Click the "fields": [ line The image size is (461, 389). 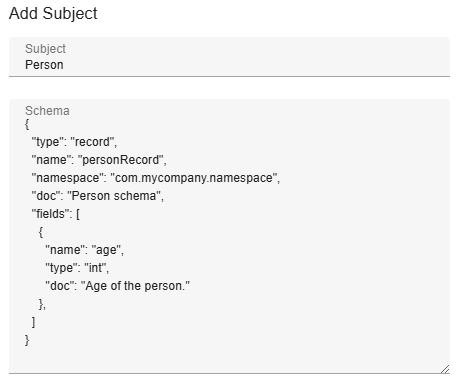[x=56, y=214]
